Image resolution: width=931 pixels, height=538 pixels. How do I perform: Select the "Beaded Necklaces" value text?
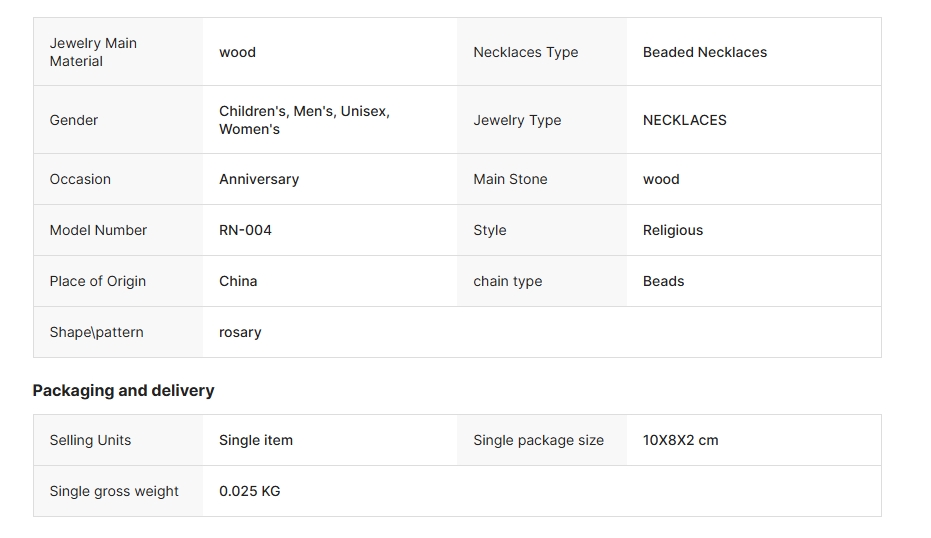coord(704,52)
